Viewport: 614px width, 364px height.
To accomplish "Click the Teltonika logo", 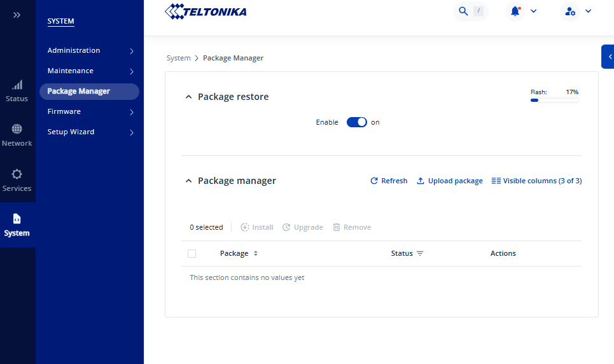I will point(206,11).
